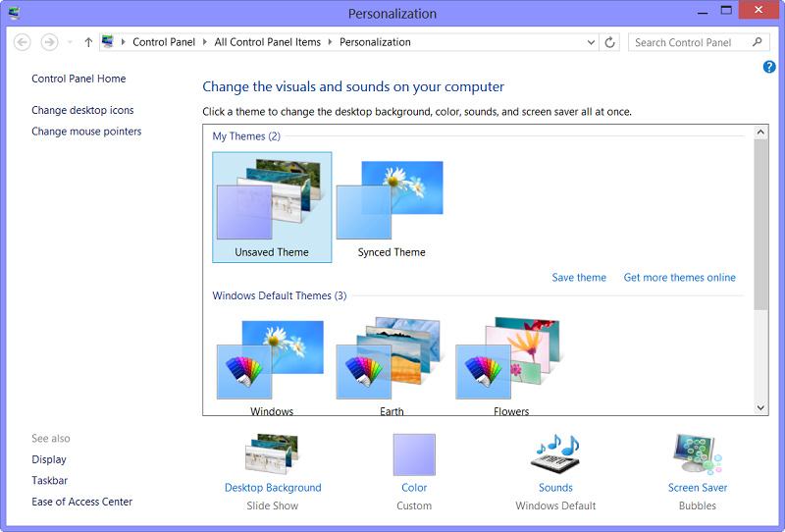Click the Control Panel icon in address bar
The image size is (785, 532).
pyautogui.click(x=107, y=41)
